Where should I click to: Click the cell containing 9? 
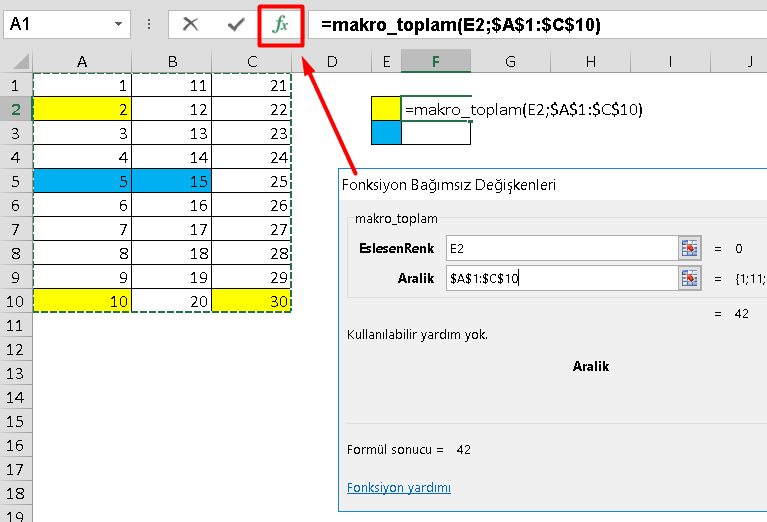[82, 277]
